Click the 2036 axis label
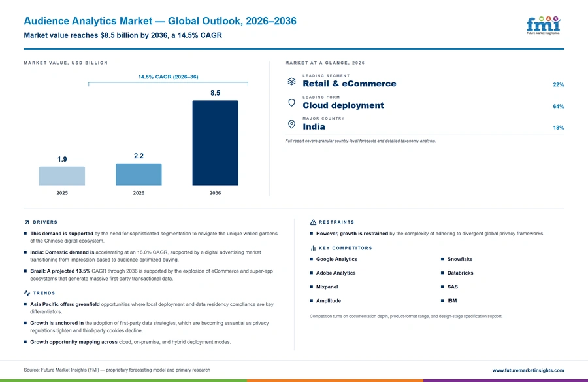This screenshot has width=588, height=382. pos(215,193)
